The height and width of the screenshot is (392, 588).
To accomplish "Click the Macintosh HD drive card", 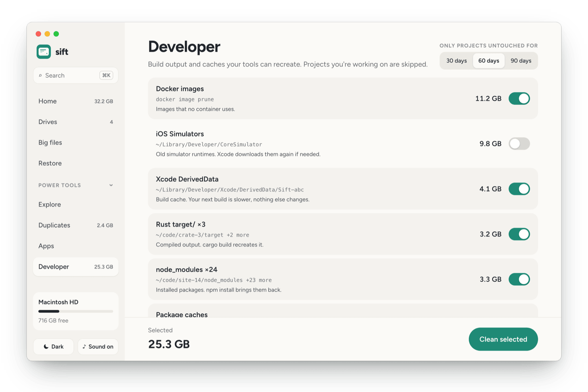I will click(76, 311).
